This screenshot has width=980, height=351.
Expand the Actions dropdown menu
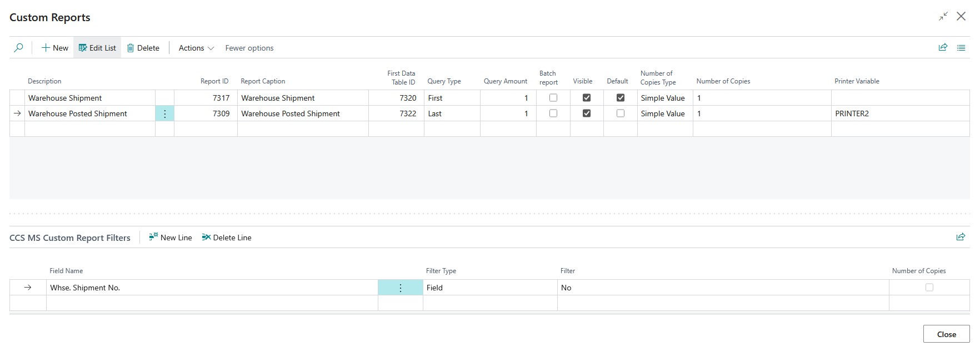tap(196, 48)
